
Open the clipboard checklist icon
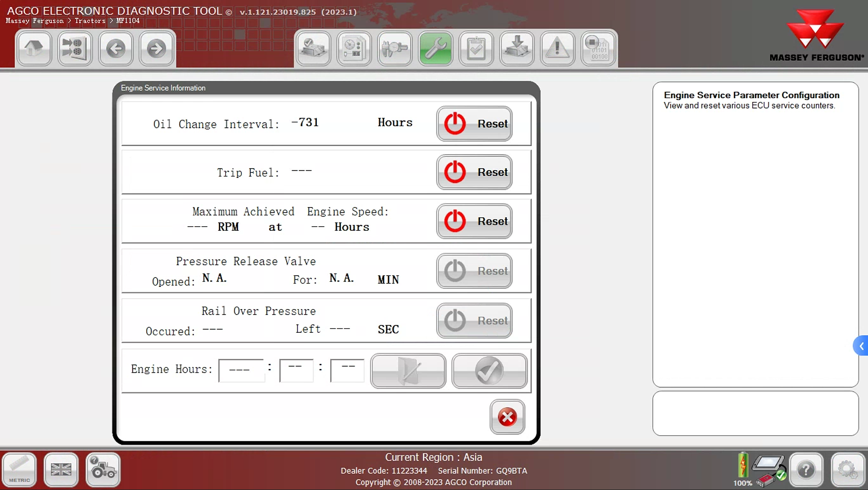click(x=476, y=48)
